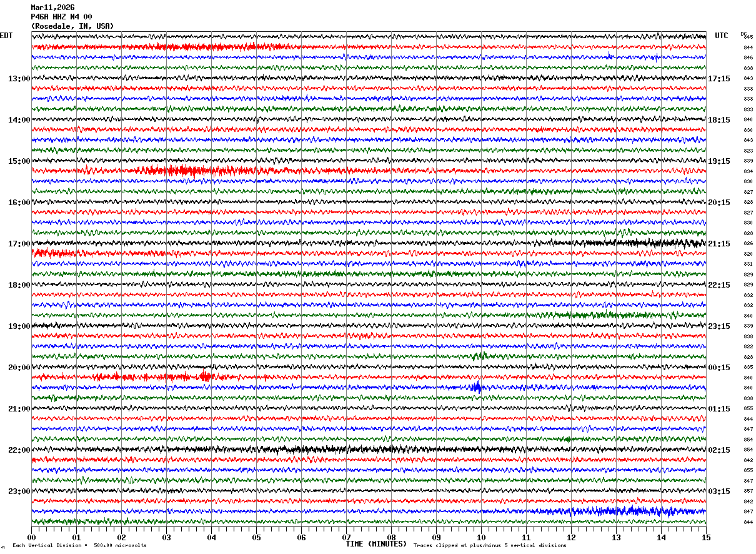Select the 23:00 EDT time label
Viewport: 756px width, 554px height.
coord(19,491)
